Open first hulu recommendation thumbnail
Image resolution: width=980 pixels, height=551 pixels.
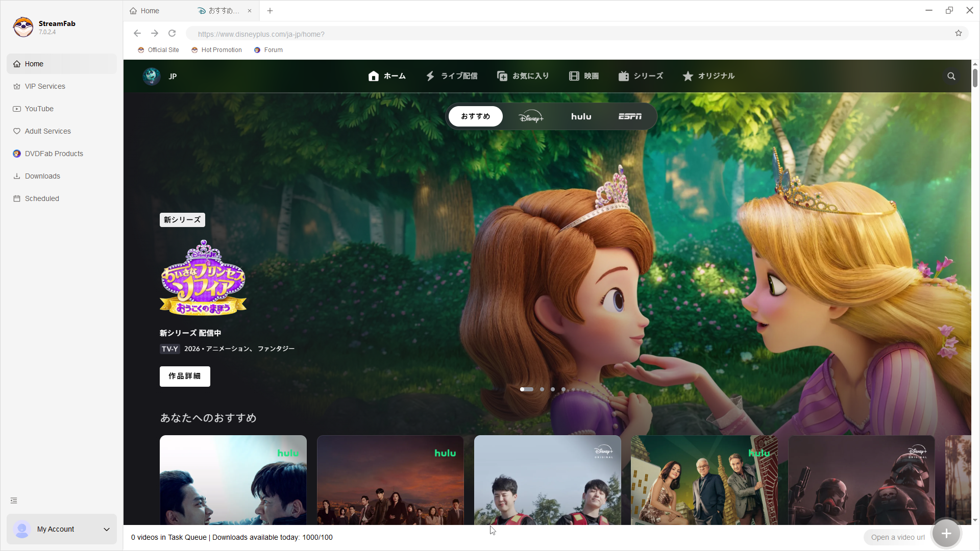(233, 480)
